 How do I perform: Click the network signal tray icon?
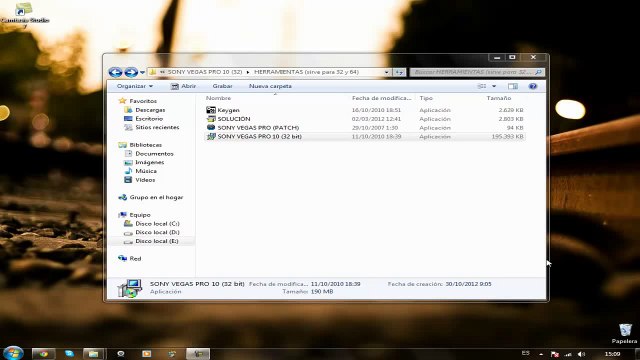click(x=568, y=354)
